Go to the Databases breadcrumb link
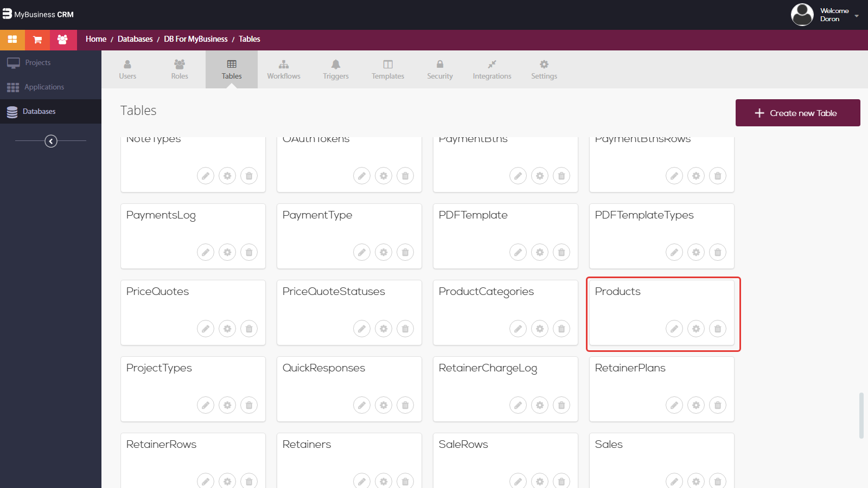868x488 pixels. pyautogui.click(x=135, y=39)
